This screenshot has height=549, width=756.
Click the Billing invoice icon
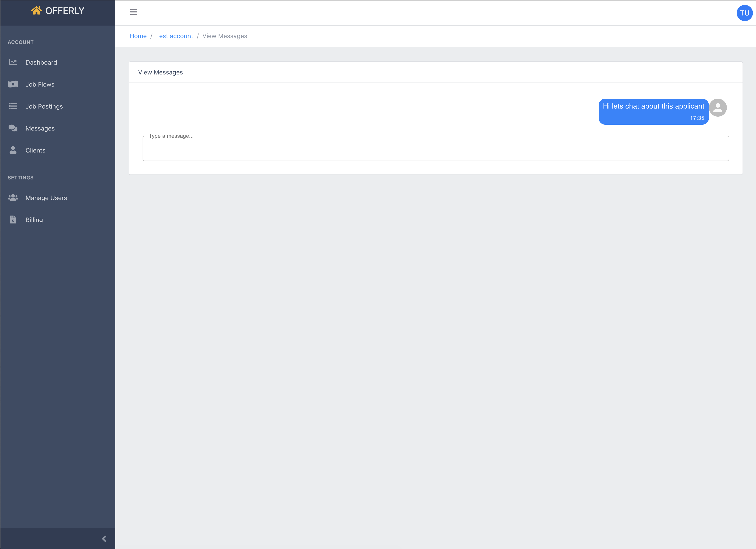tap(13, 220)
